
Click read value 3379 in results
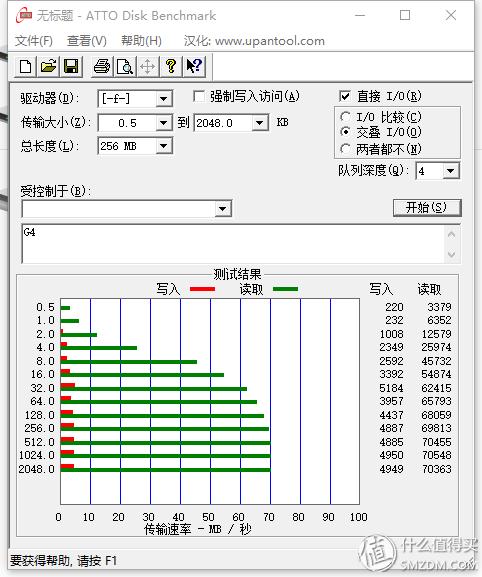click(x=439, y=307)
